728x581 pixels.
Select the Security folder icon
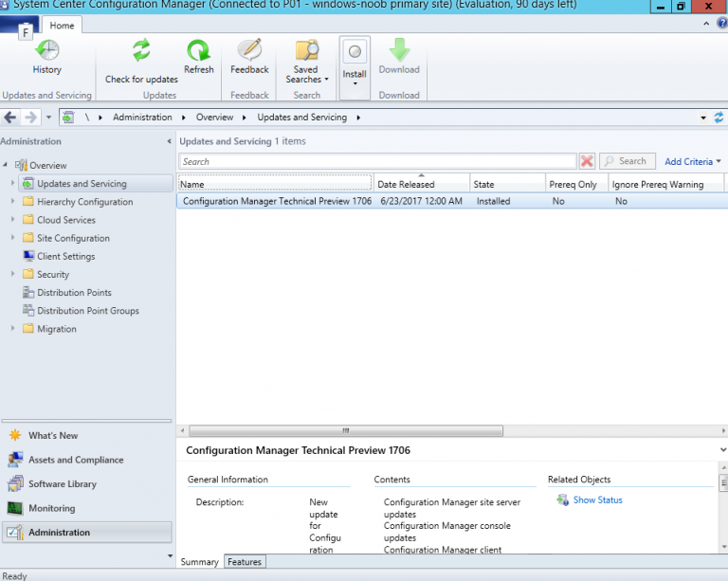coord(28,274)
